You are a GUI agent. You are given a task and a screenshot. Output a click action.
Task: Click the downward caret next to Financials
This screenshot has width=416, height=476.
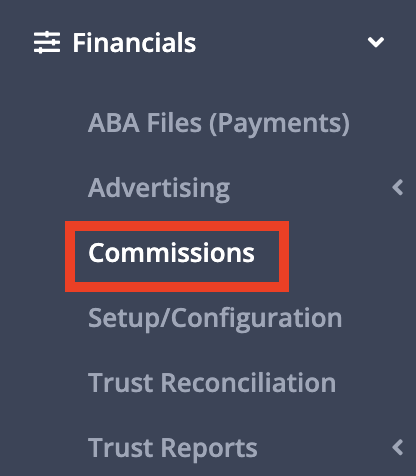(376, 42)
